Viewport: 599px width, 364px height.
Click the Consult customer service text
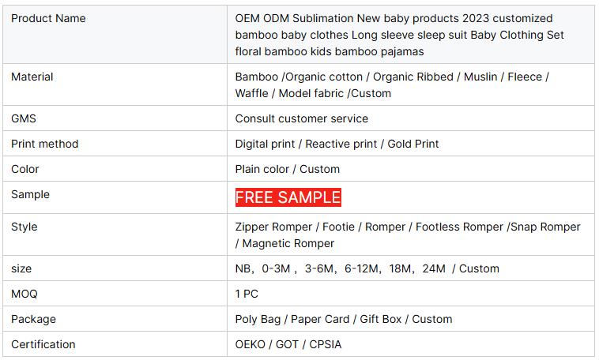pyautogui.click(x=302, y=118)
